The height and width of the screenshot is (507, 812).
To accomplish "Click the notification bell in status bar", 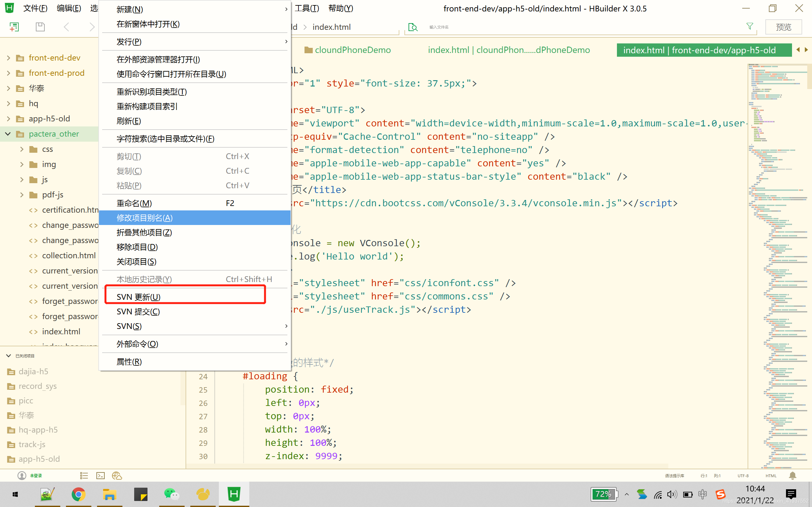I will click(793, 476).
